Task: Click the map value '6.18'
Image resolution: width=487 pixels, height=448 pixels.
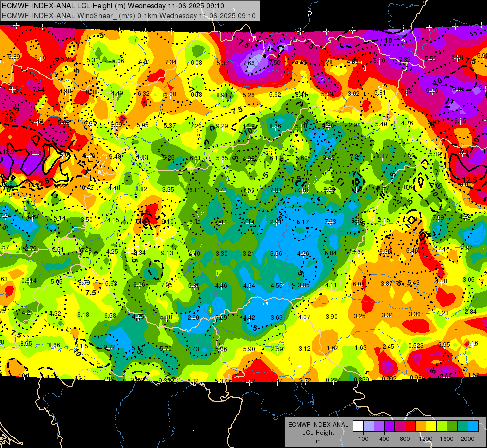Action: [x=83, y=315]
